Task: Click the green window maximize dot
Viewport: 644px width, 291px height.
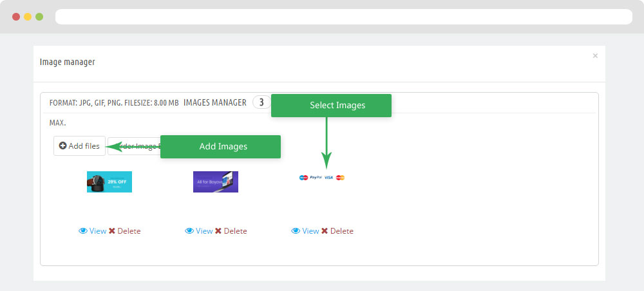Action: (39, 17)
